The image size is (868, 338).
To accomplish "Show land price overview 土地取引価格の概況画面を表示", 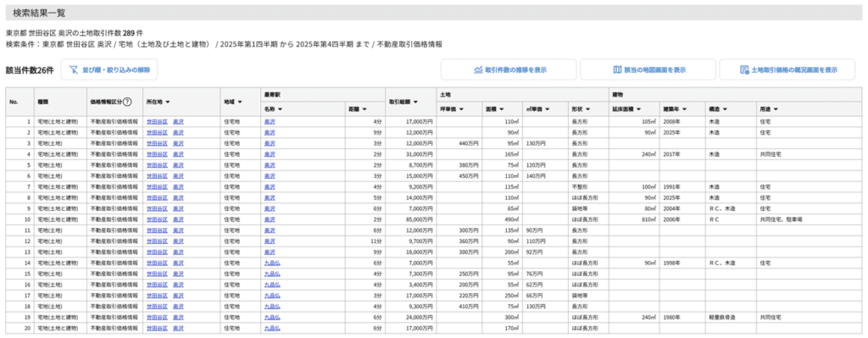I will (787, 69).
